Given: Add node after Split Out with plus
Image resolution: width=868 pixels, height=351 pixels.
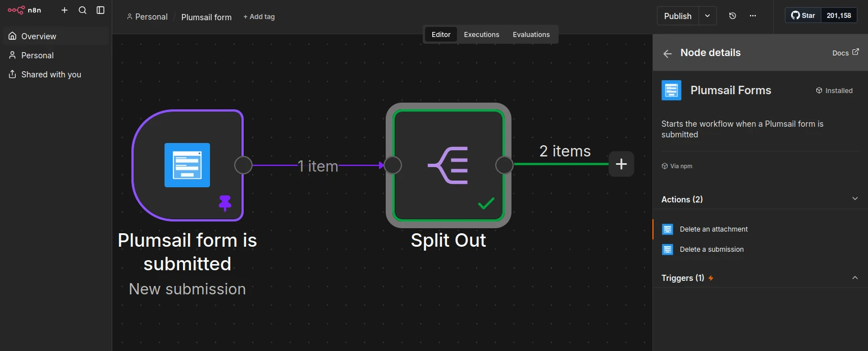Looking at the screenshot, I should tap(622, 164).
